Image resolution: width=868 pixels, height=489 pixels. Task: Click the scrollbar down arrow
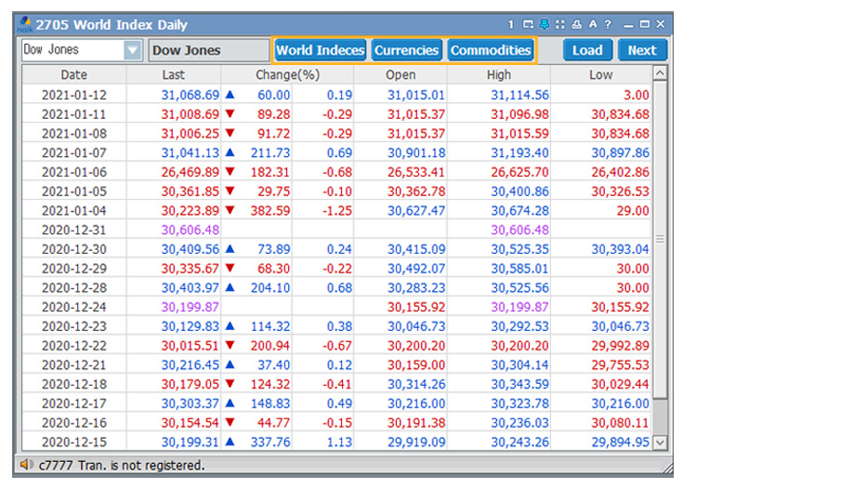[660, 443]
